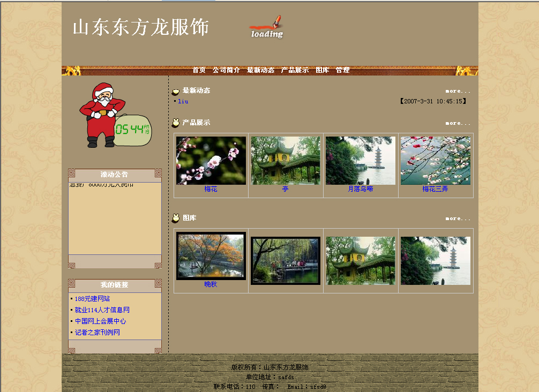Open 首页 in the navigation bar
The width and height of the screenshot is (539, 392).
coord(199,70)
